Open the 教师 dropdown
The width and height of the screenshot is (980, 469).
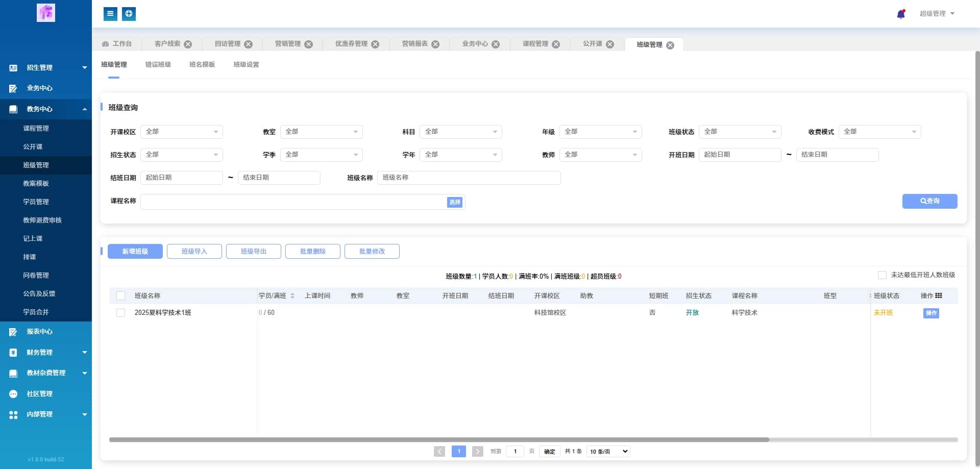point(601,155)
